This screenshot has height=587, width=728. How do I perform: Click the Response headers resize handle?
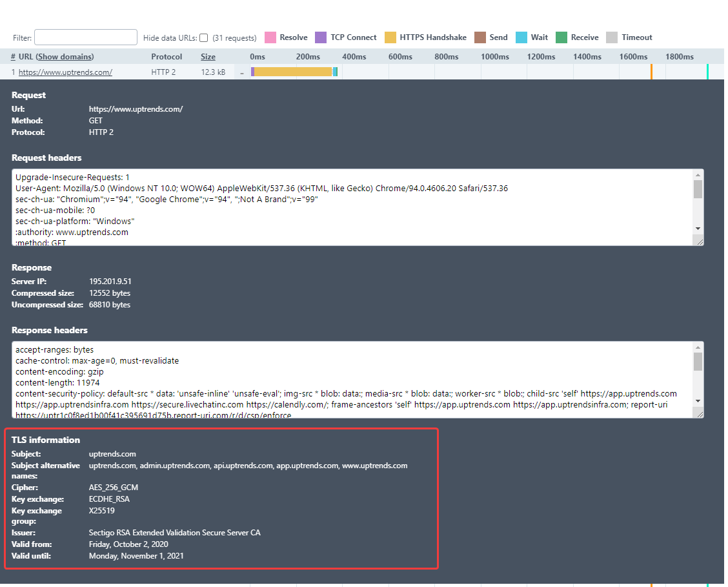700,414
